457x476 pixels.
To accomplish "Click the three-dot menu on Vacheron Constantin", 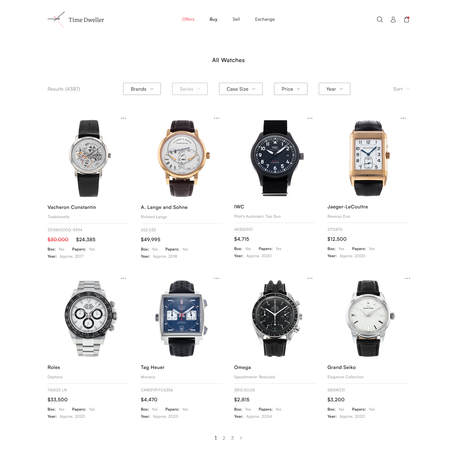I will pos(123,118).
